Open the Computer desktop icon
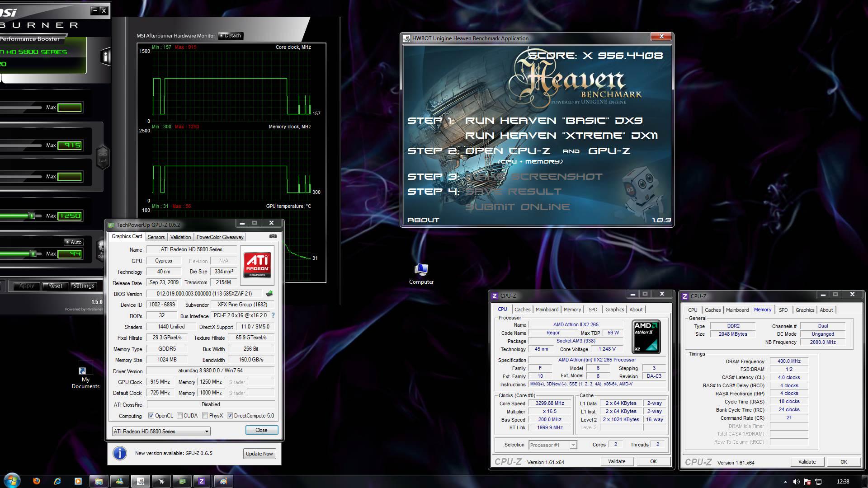This screenshot has width=868, height=488. [x=421, y=274]
